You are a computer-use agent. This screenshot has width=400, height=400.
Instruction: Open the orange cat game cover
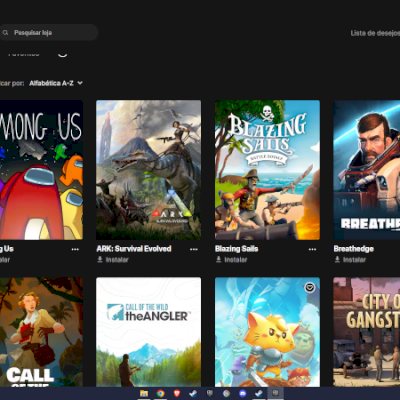(267, 332)
